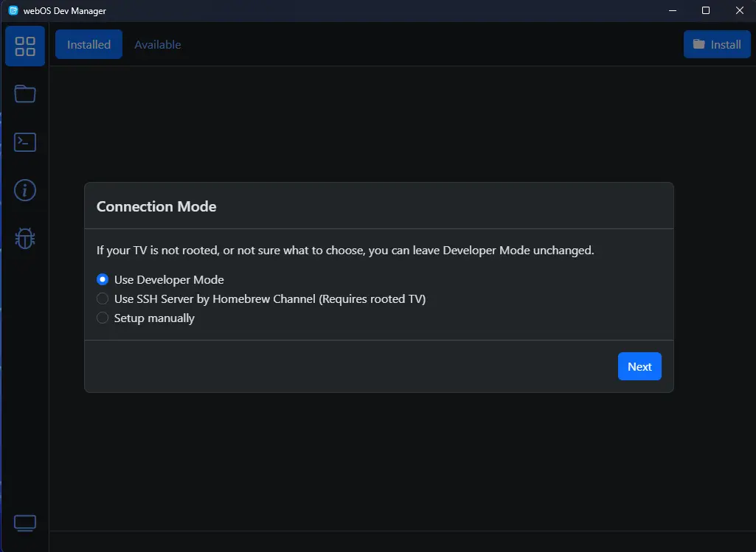Viewport: 756px width, 552px height.
Task: Switch to the Installed tab
Action: click(89, 44)
